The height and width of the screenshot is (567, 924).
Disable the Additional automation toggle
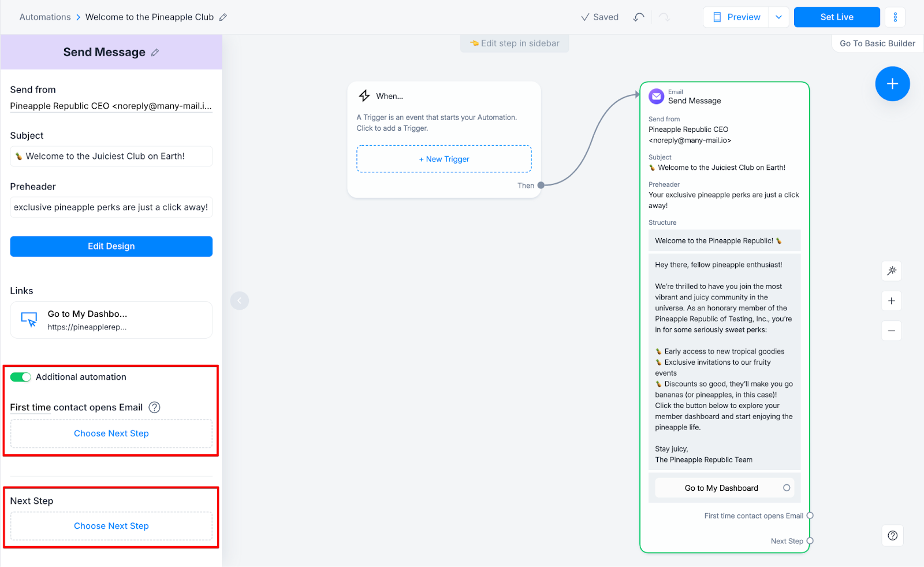pyautogui.click(x=21, y=376)
